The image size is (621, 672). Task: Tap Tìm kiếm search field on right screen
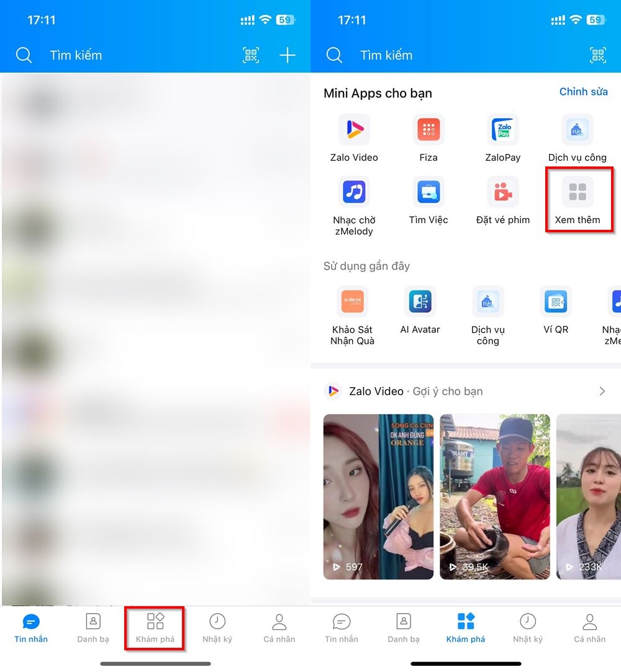pyautogui.click(x=386, y=55)
